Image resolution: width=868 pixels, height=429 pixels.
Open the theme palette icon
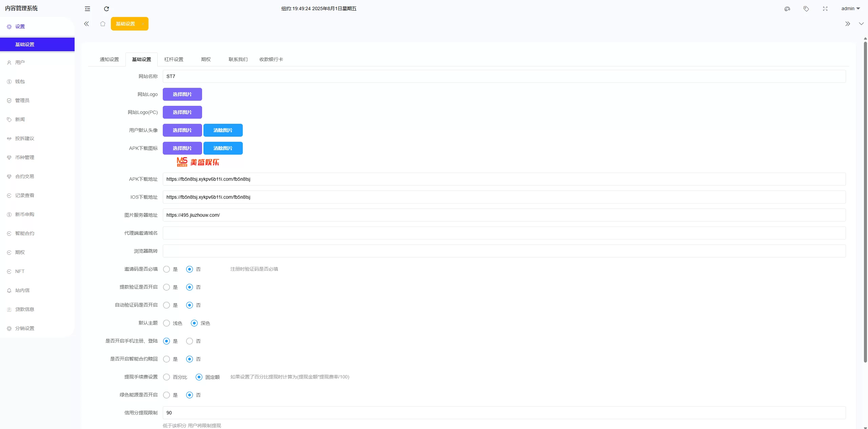[787, 9]
